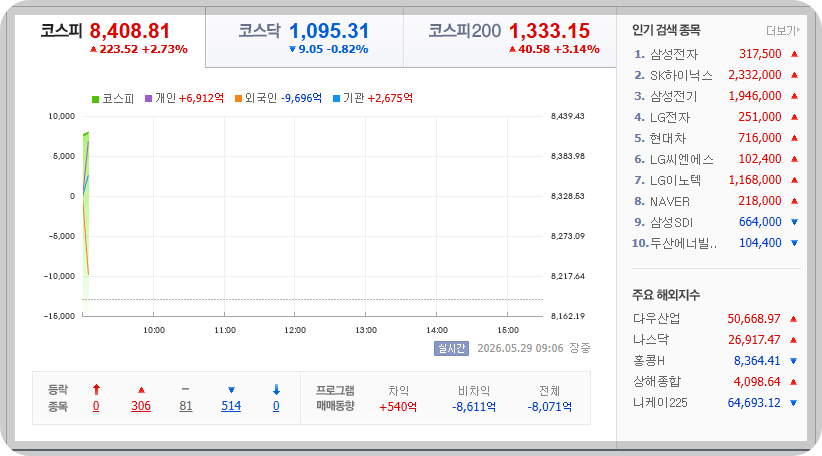Click the purple 개인 legend swatch
Viewport: 822px width, 456px height.
point(148,99)
